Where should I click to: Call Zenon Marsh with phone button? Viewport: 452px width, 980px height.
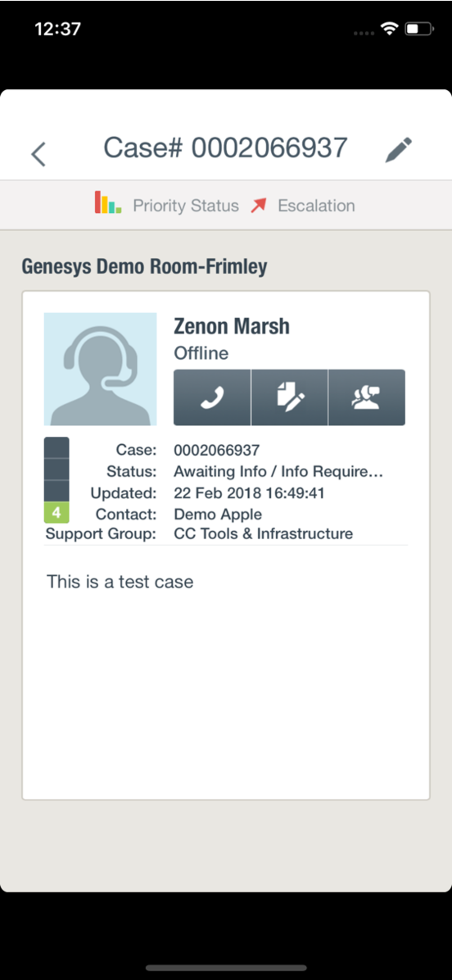point(212,397)
